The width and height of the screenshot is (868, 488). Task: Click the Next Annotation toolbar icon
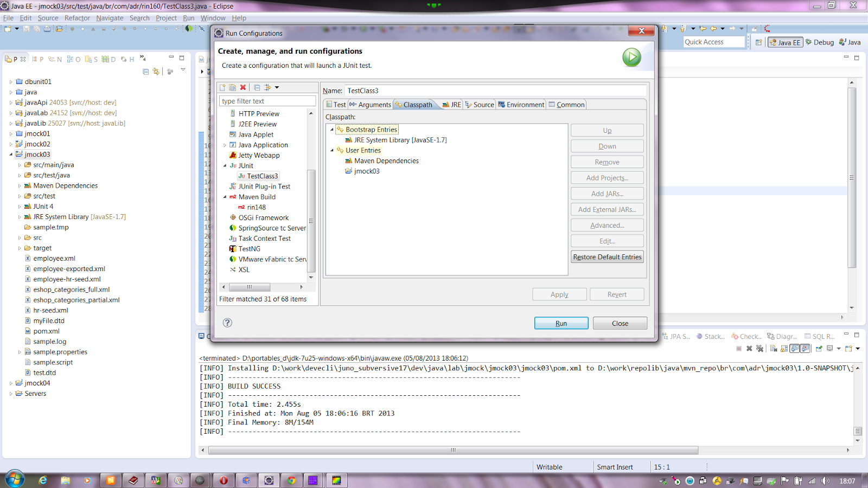665,29
